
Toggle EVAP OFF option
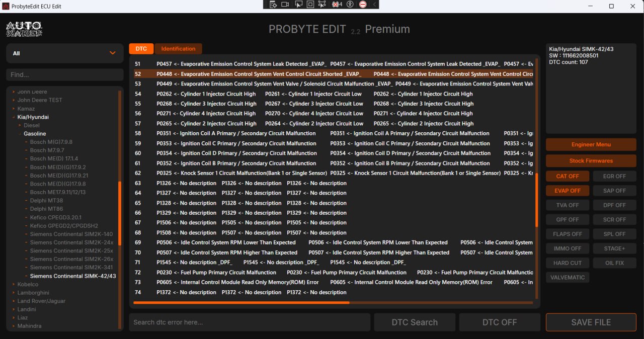(x=568, y=191)
